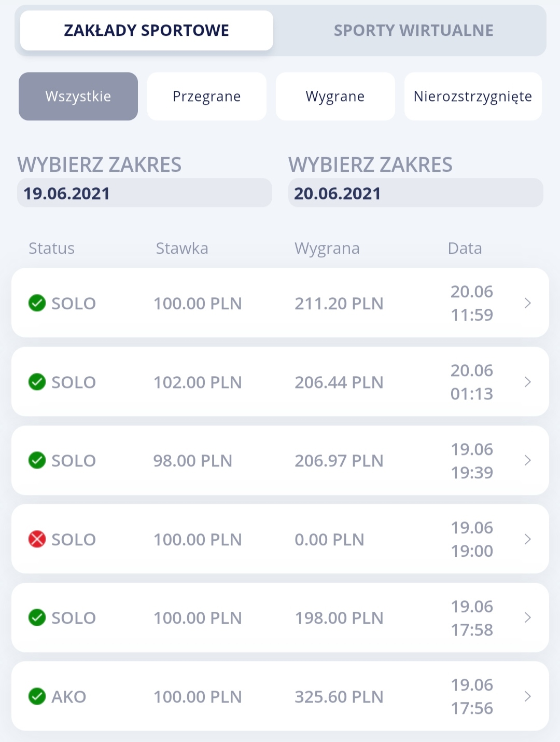
Task: Open details chevron for lost 19:00 bet
Action: coord(528,539)
